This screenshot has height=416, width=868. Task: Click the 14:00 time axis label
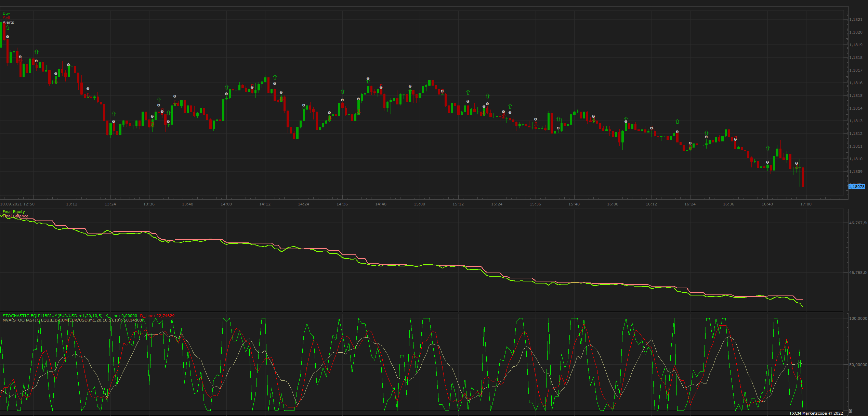point(226,204)
